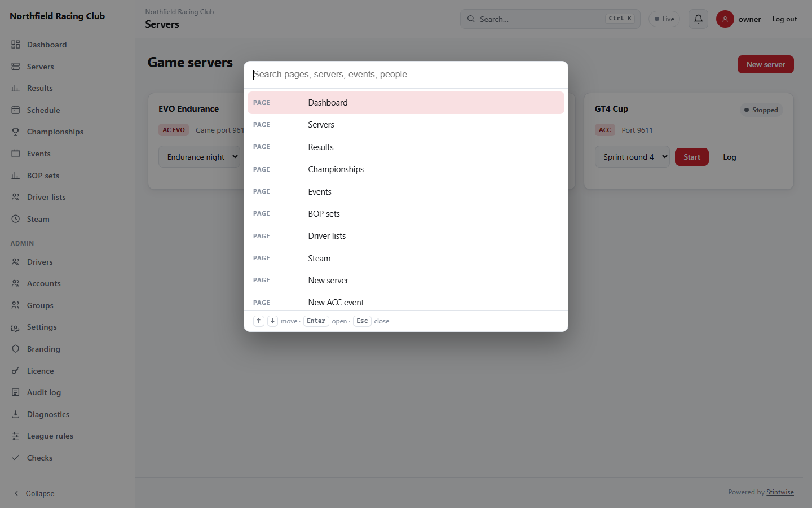Viewport: 812px width, 508px height.
Task: Pick New server palette entry
Action: point(406,281)
